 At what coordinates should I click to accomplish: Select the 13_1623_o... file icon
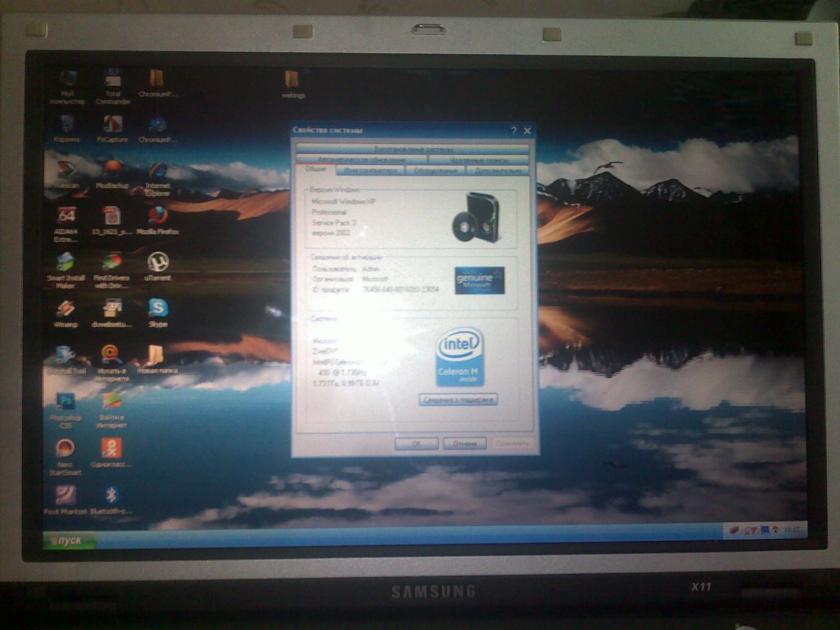pyautogui.click(x=112, y=221)
